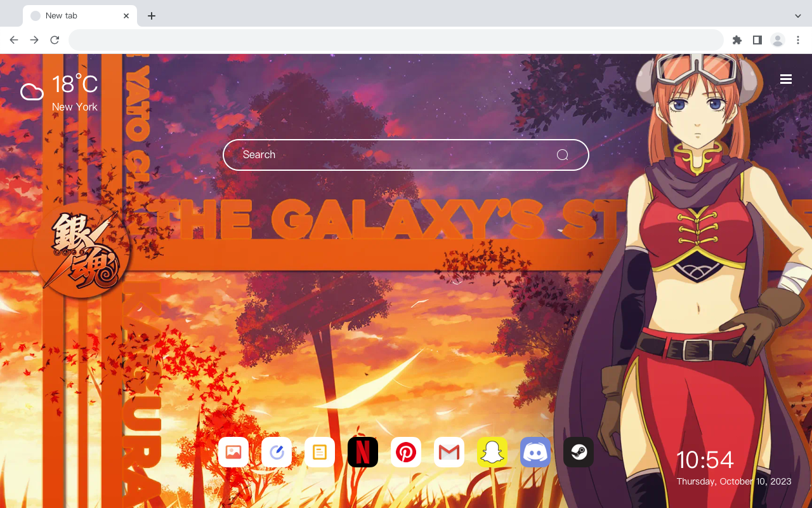This screenshot has width=812, height=508.
Task: Click the 18°C temperature reading
Action: point(75,84)
